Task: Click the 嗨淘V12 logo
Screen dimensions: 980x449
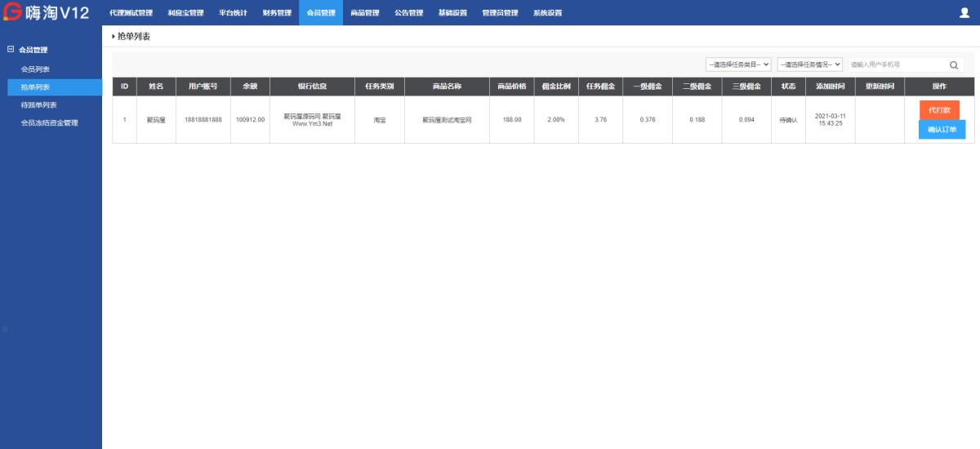Action: coord(46,13)
